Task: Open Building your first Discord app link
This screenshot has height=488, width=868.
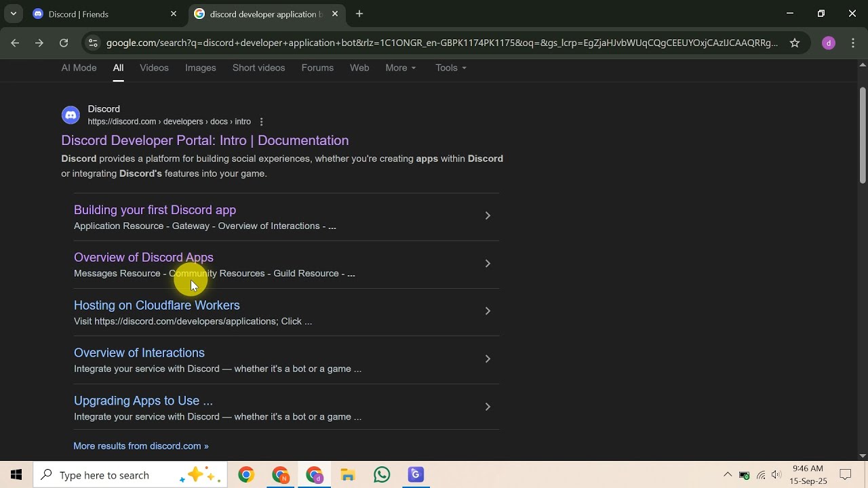Action: [155, 210]
